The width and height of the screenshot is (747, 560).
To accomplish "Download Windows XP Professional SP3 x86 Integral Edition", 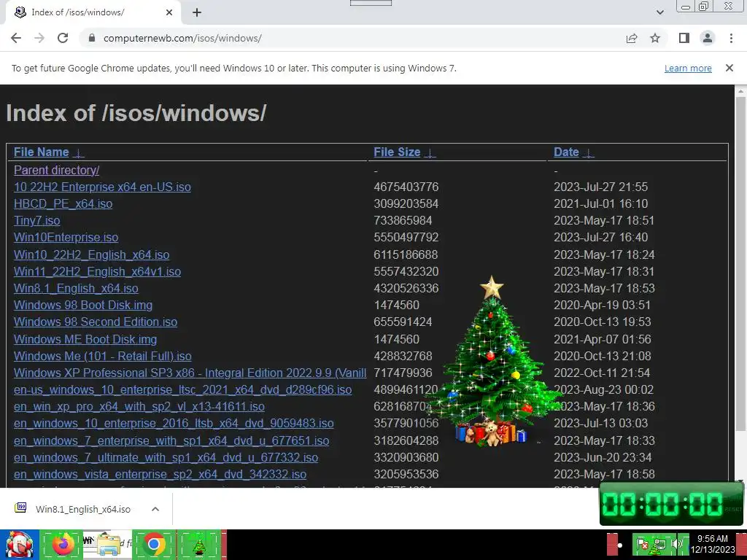I will pyautogui.click(x=190, y=373).
